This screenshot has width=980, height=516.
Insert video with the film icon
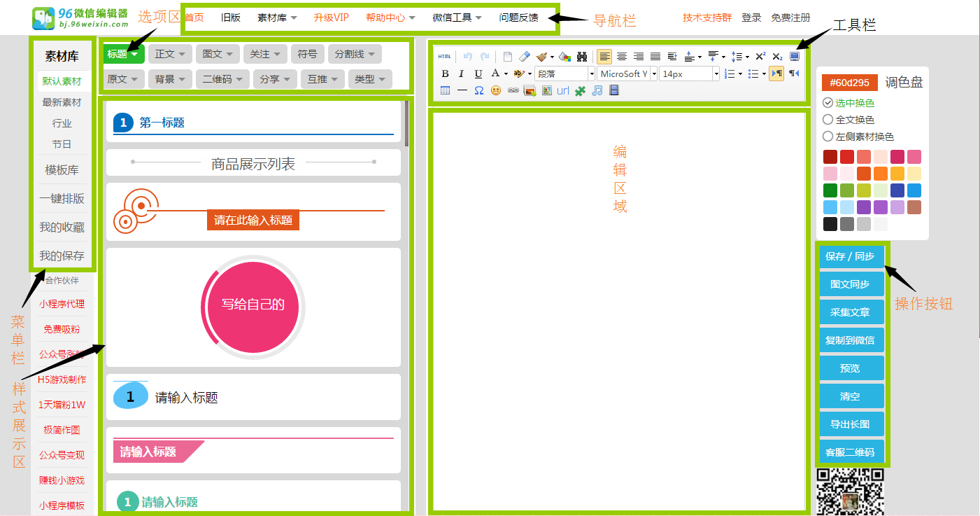click(x=614, y=90)
